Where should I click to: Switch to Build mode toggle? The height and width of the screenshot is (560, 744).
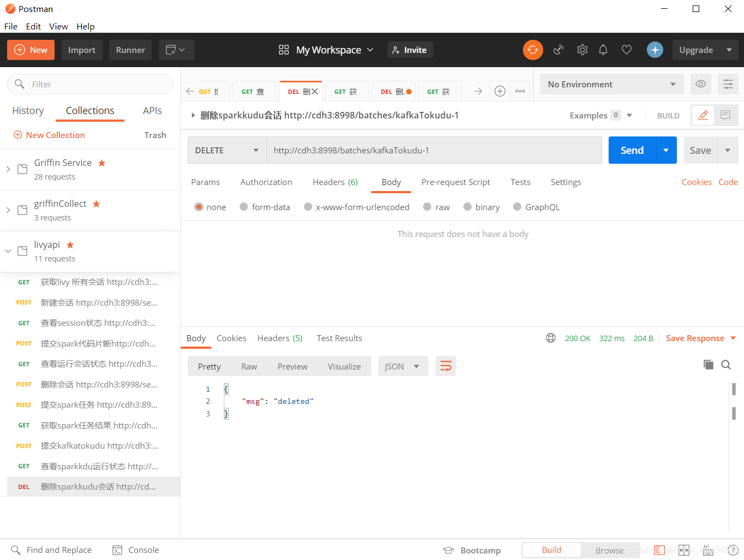pyautogui.click(x=551, y=550)
